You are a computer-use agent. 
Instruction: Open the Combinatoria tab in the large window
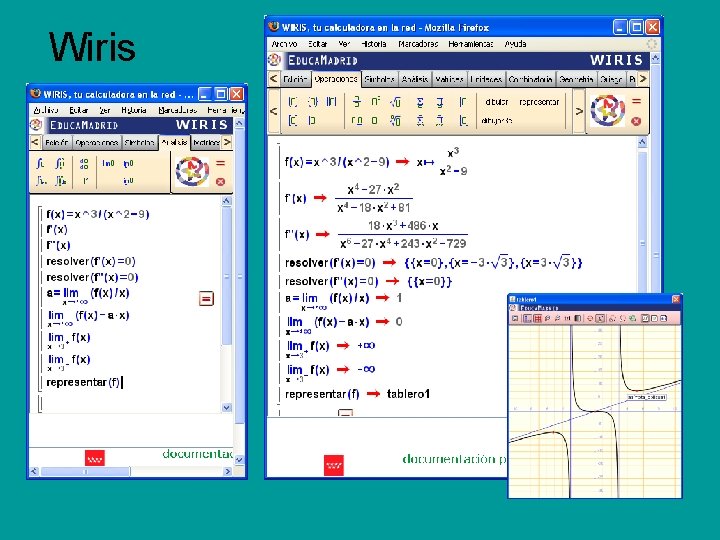tap(530, 79)
